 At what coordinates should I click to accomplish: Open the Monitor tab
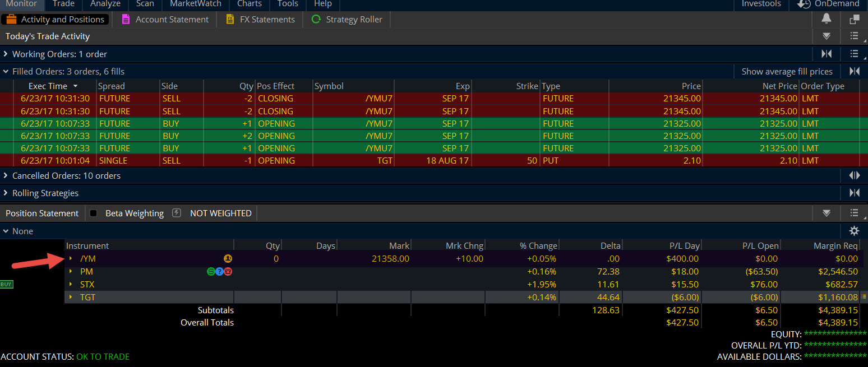click(21, 4)
